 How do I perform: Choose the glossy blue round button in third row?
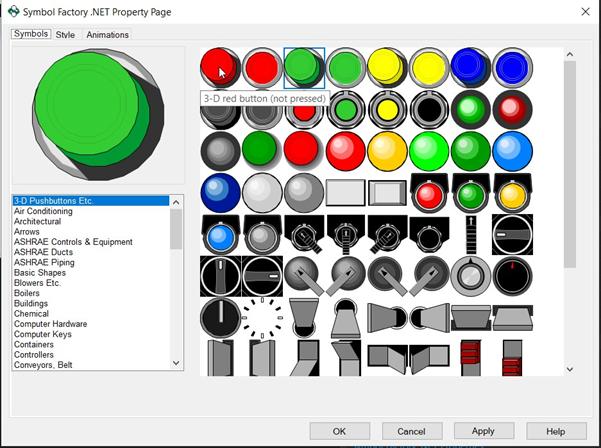point(511,150)
